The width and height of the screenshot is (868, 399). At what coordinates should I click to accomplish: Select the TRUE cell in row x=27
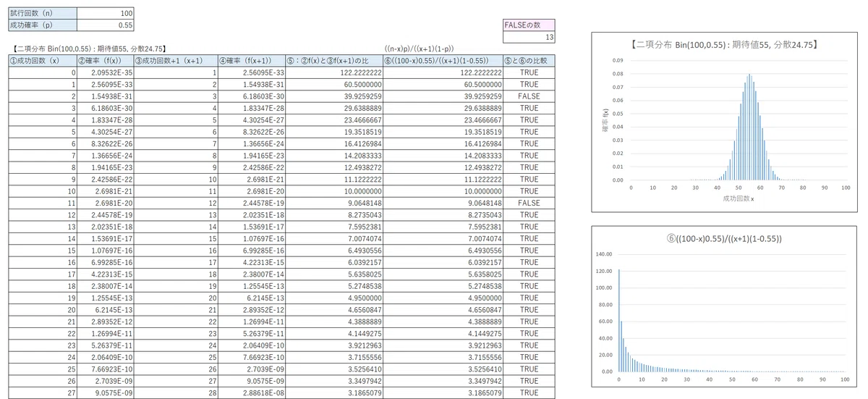[529, 393]
